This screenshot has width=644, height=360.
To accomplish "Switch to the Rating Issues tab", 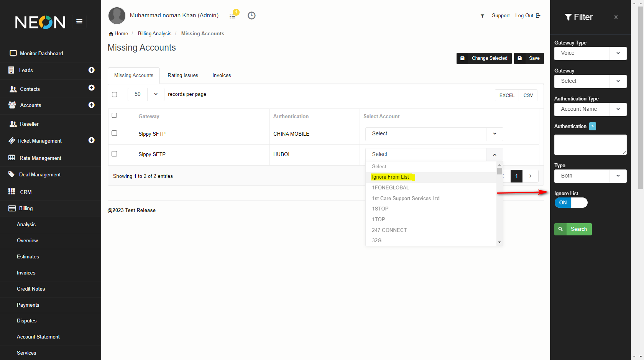I will [182, 76].
